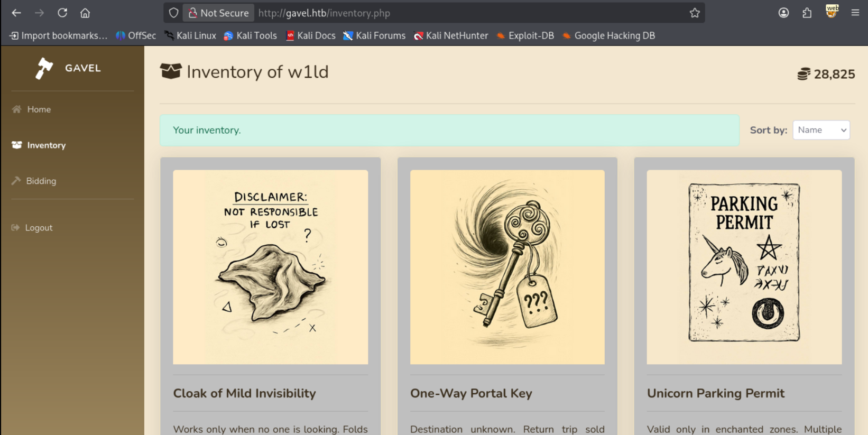The image size is (868, 435).
Task: Click the browser back arrow
Action: 16,13
